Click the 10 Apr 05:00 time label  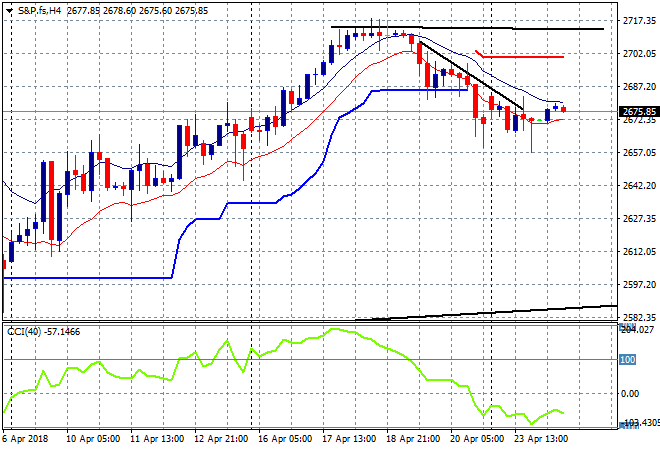[93, 439]
